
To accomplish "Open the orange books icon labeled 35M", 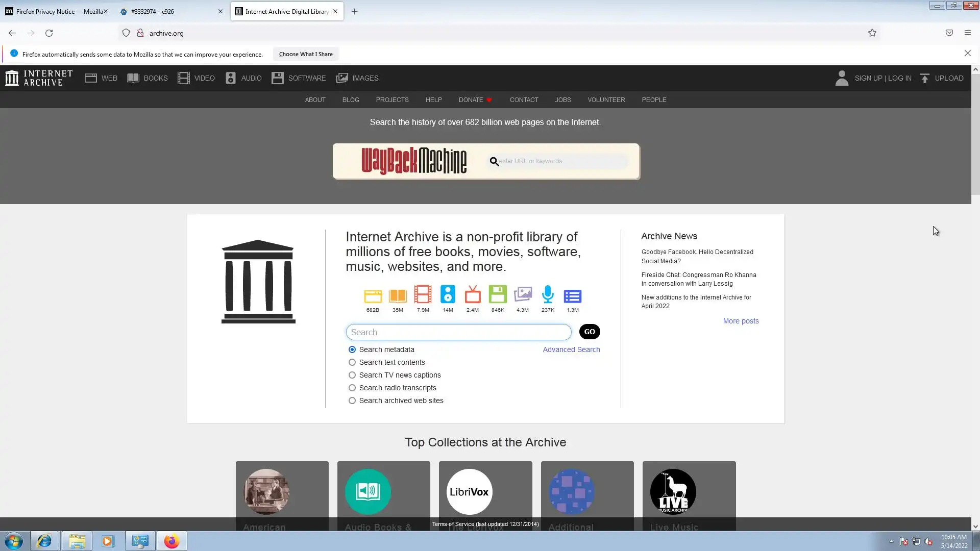I will [x=398, y=296].
